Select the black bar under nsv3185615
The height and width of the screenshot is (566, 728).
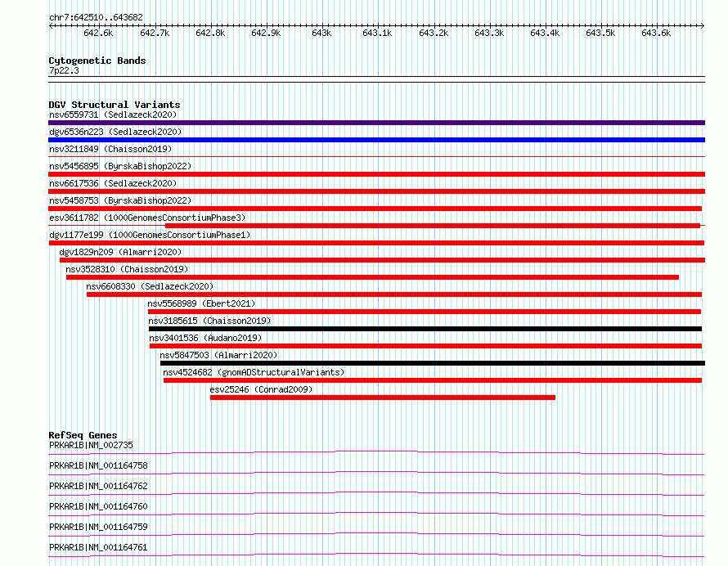(x=425, y=329)
